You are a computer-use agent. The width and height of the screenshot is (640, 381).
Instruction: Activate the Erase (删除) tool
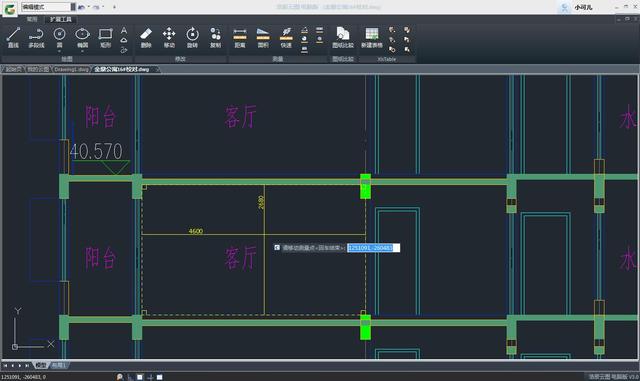(x=146, y=38)
